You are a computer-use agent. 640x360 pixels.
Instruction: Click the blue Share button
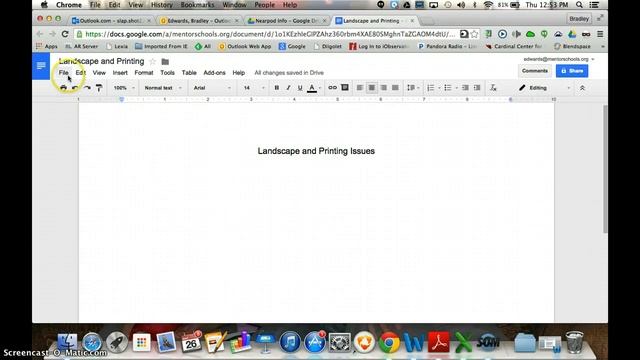tap(572, 71)
